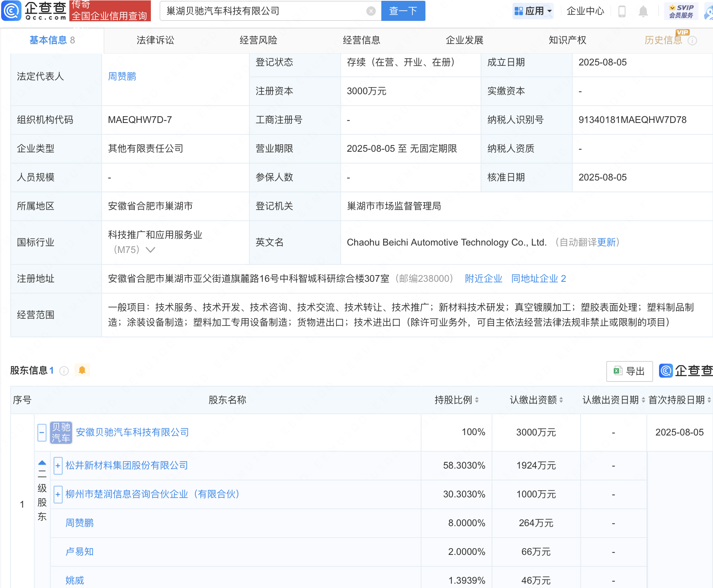The image size is (713, 588).
Task: Click 巢湖市市场监督管理局 registration authority
Action: coord(394,206)
